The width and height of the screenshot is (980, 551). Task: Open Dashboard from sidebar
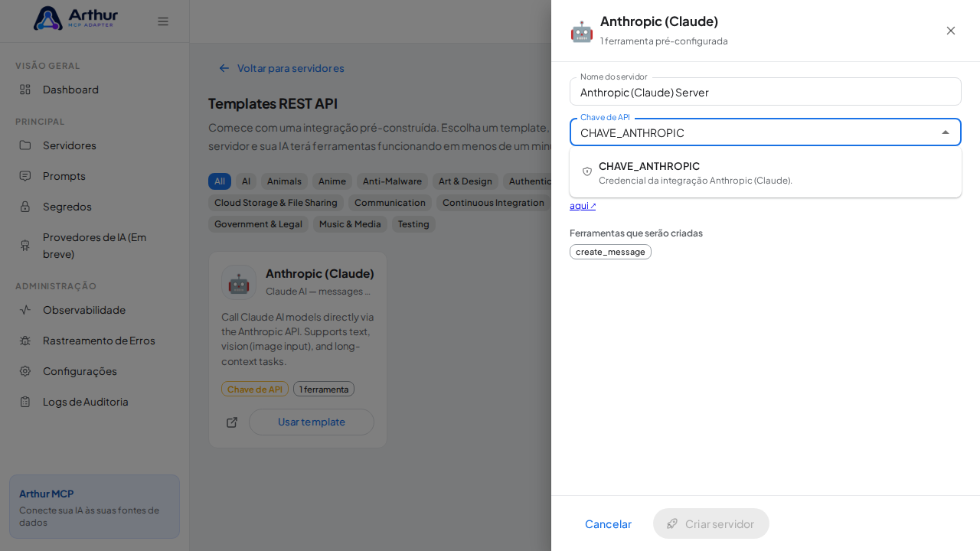click(70, 90)
